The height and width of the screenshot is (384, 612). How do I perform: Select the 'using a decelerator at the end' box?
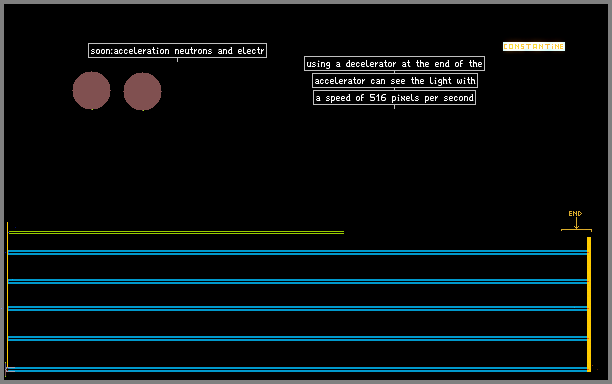(x=394, y=64)
